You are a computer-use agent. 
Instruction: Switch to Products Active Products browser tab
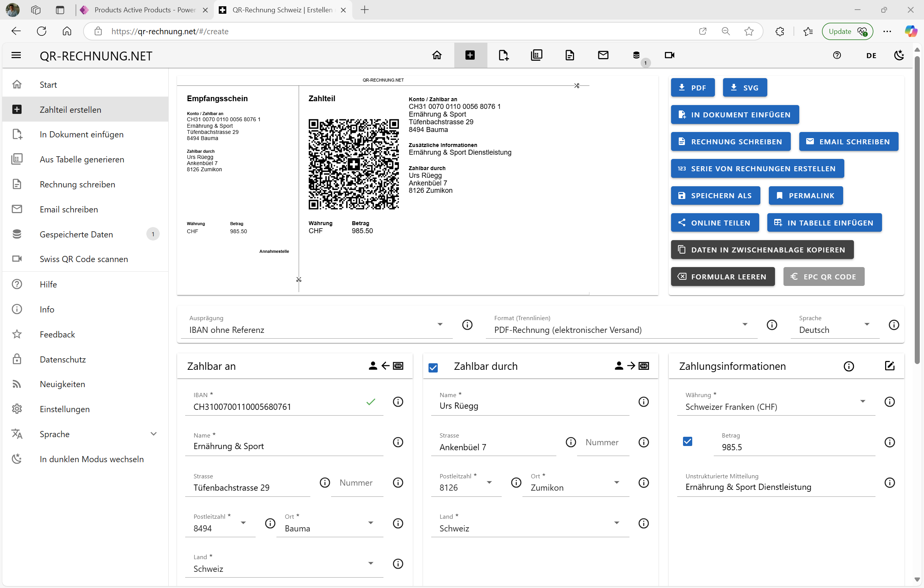coord(144,10)
